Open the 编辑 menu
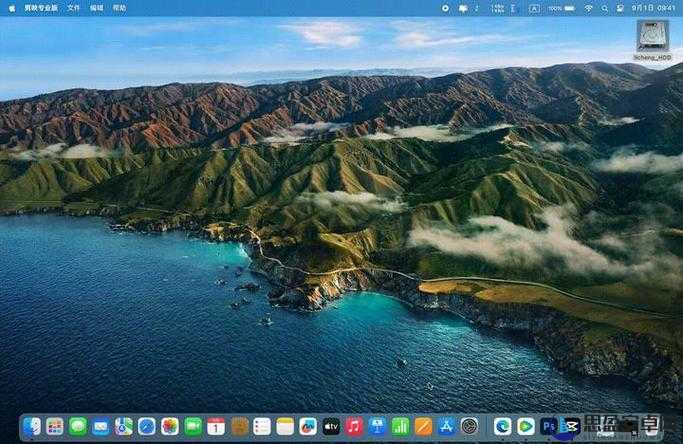This screenshot has height=444, width=683. click(96, 8)
